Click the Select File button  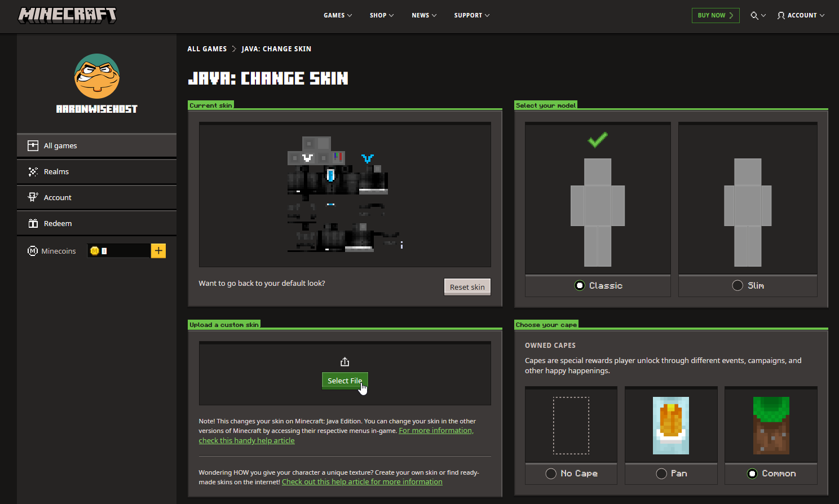pyautogui.click(x=345, y=381)
